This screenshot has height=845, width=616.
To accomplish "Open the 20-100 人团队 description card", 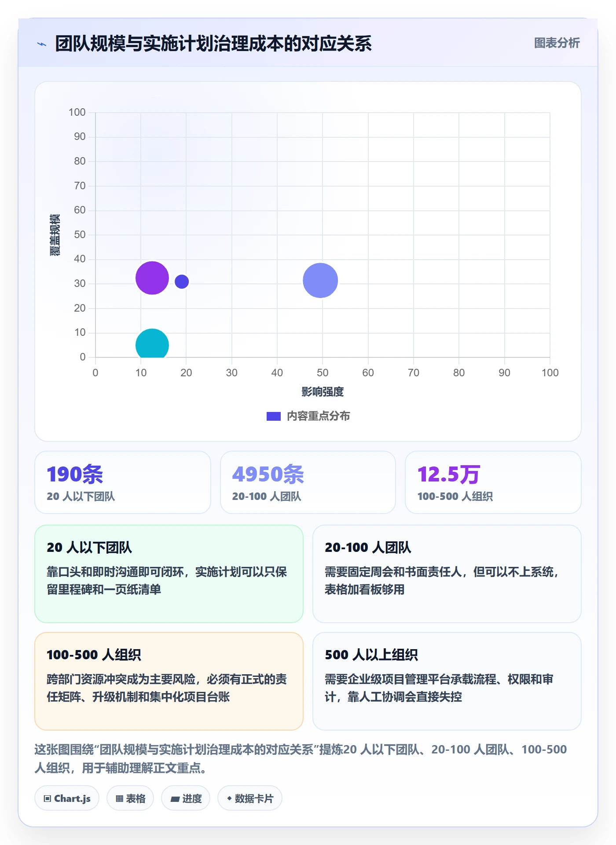I will (447, 574).
